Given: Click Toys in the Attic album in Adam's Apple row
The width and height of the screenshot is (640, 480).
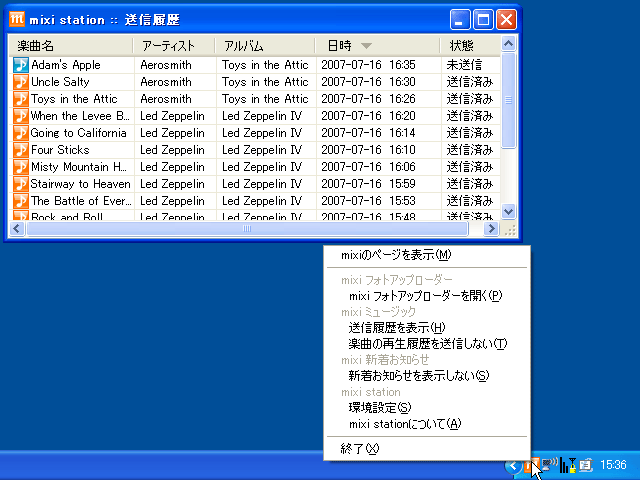Looking at the screenshot, I should coord(265,65).
